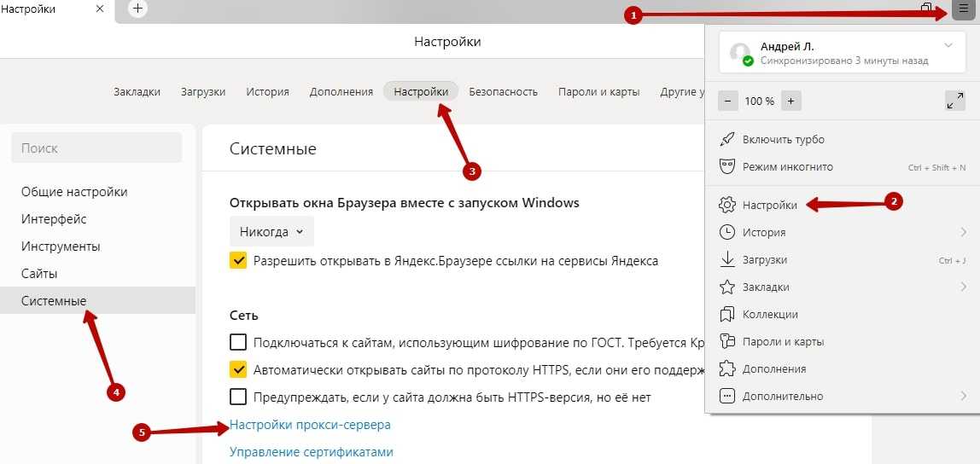Toggle Разрешить открывать в Яндекс.Браузере ссылки checkbox
The height and width of the screenshot is (464, 980).
(x=238, y=260)
